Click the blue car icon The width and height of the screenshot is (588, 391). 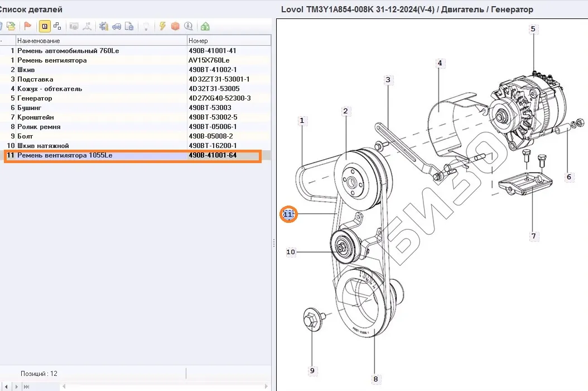tap(117, 26)
